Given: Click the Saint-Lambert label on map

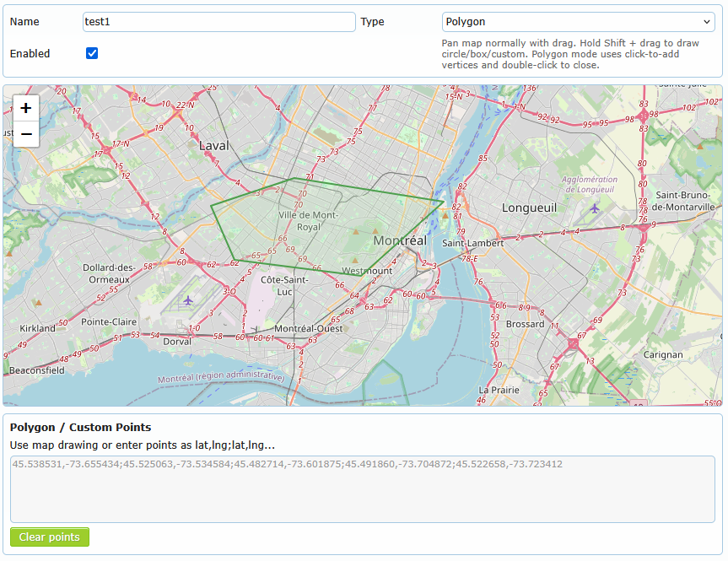Looking at the screenshot, I should pos(472,243).
